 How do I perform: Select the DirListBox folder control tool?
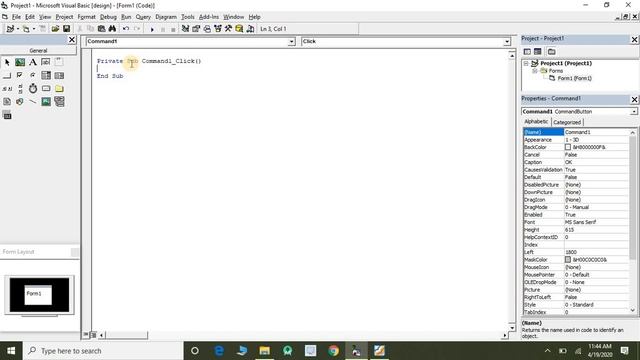pyautogui.click(x=59, y=89)
